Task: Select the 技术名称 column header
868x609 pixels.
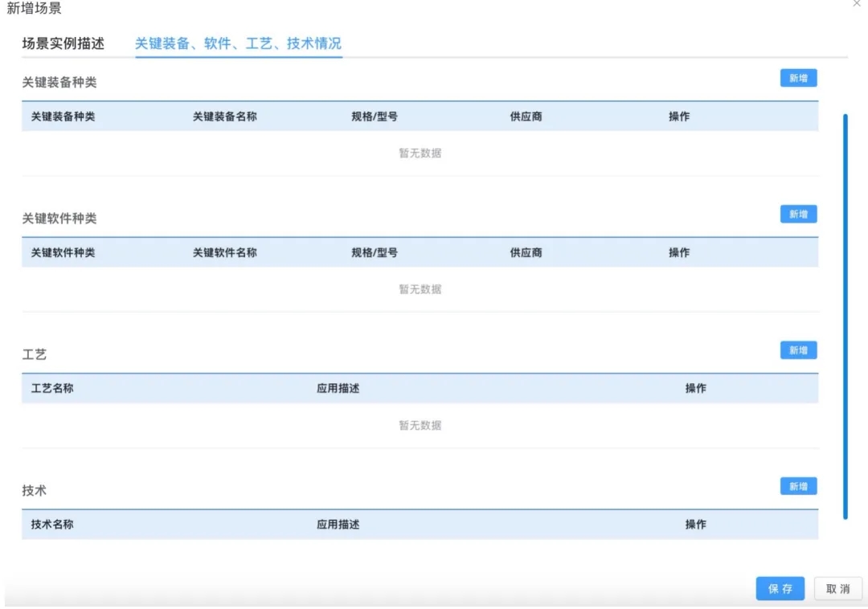Action: click(x=52, y=524)
